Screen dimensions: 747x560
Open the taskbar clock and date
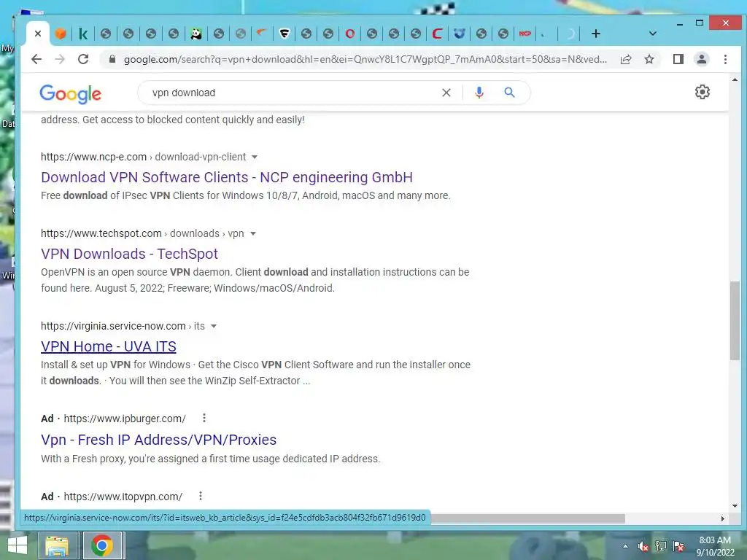tap(715, 546)
